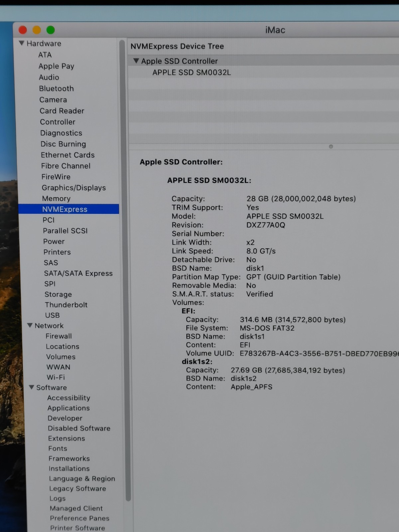
Task: Click the pane split divider handle dot
Action: pyautogui.click(x=331, y=147)
